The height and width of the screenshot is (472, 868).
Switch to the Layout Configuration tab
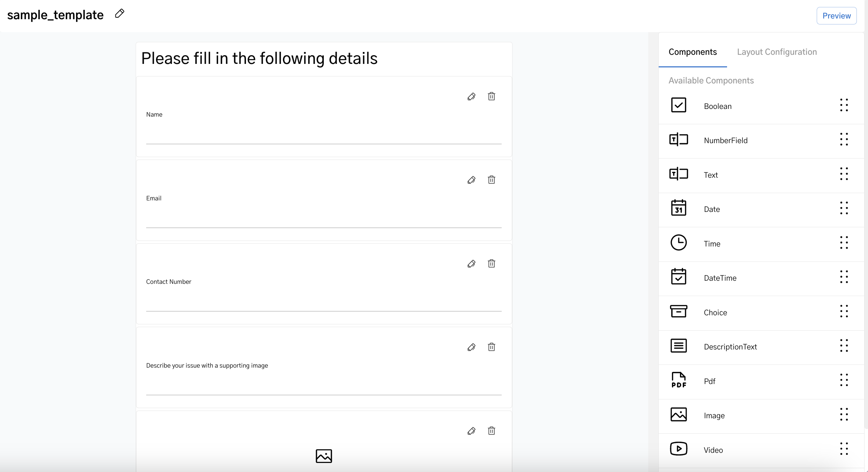pyautogui.click(x=777, y=52)
